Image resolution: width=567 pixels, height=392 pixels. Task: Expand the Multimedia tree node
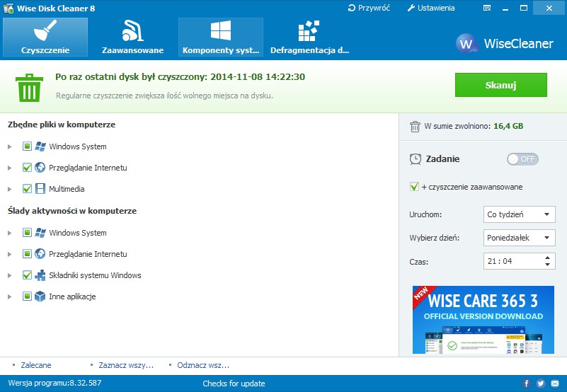coord(10,189)
